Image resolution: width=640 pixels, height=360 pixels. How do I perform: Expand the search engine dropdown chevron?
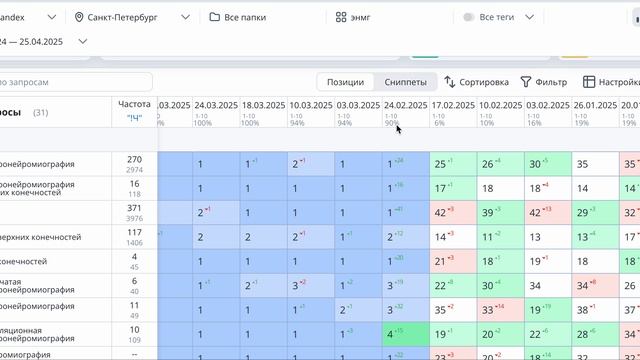pyautogui.click(x=52, y=17)
